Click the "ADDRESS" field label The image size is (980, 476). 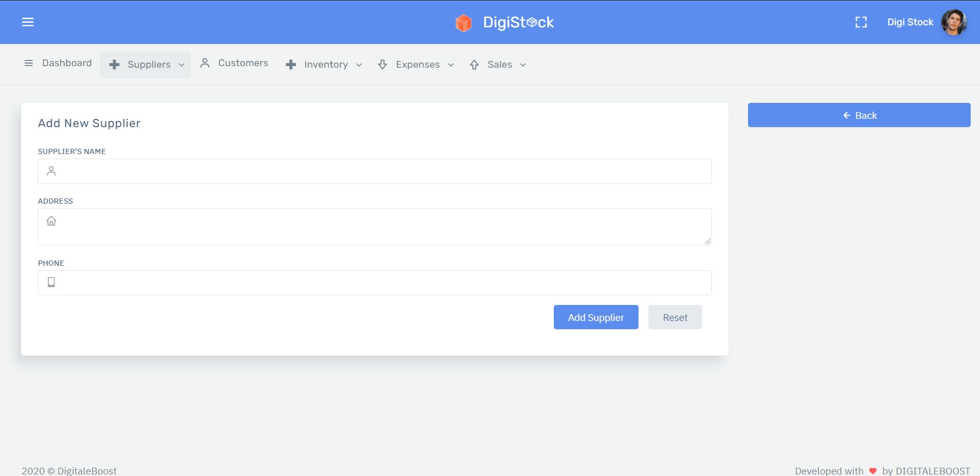[x=55, y=201]
